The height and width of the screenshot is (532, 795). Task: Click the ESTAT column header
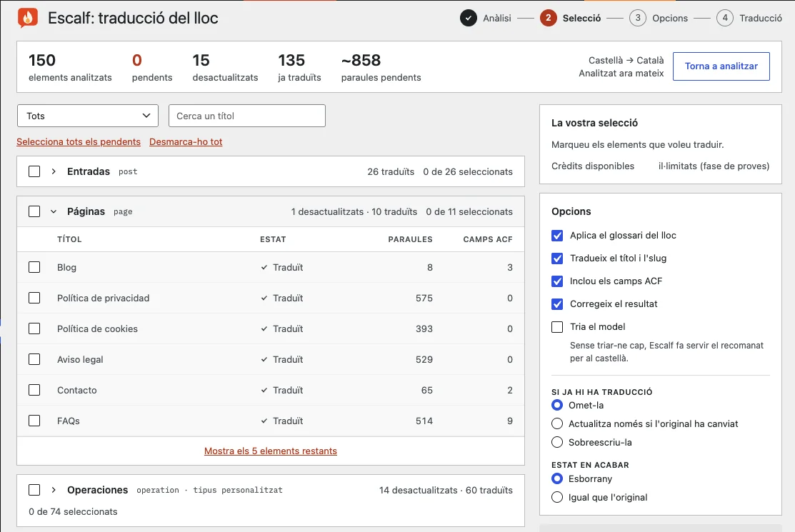tap(273, 239)
